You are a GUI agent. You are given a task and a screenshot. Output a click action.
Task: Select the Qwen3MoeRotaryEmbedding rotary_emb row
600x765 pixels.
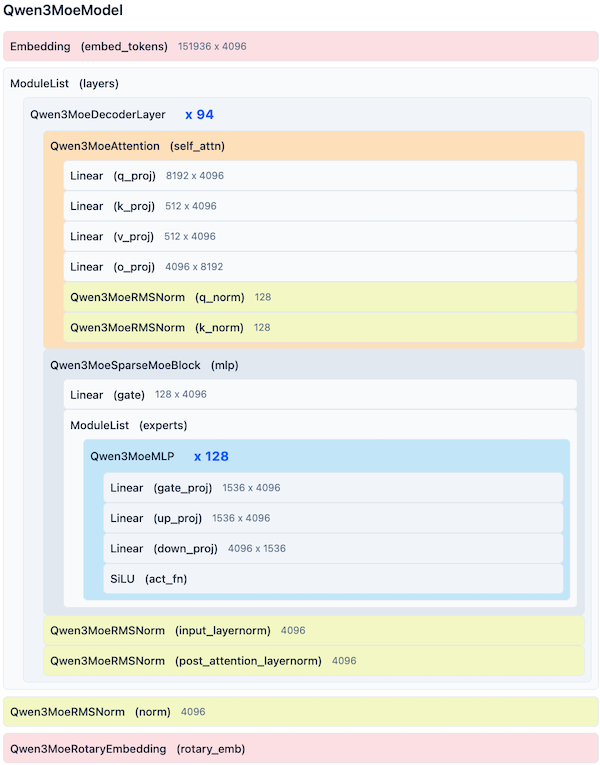pos(300,749)
